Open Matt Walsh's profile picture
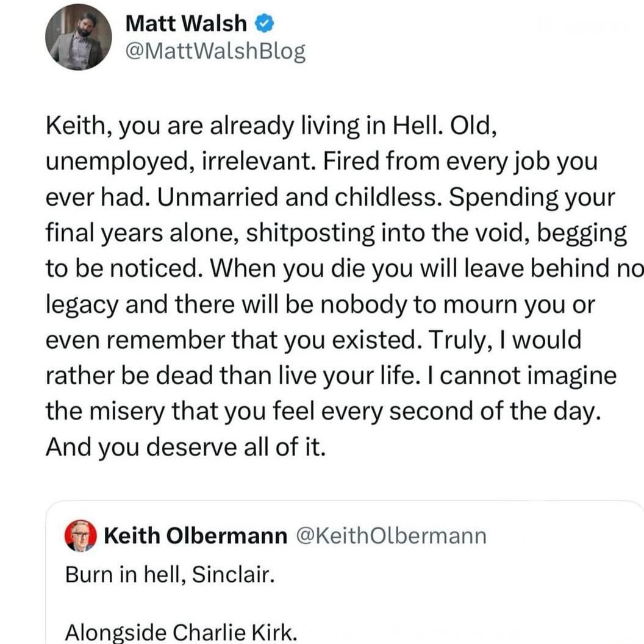Image resolution: width=644 pixels, height=644 pixels. 78,37
